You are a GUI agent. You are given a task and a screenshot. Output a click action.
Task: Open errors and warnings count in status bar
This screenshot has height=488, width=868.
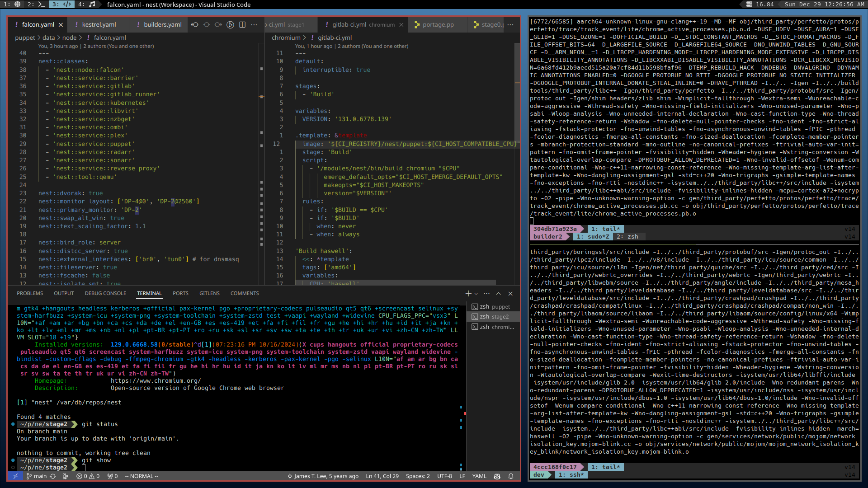[x=88, y=476]
